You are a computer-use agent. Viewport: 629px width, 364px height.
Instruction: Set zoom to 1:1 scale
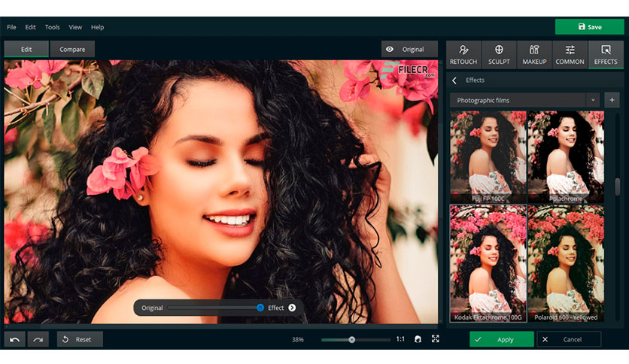(400, 339)
